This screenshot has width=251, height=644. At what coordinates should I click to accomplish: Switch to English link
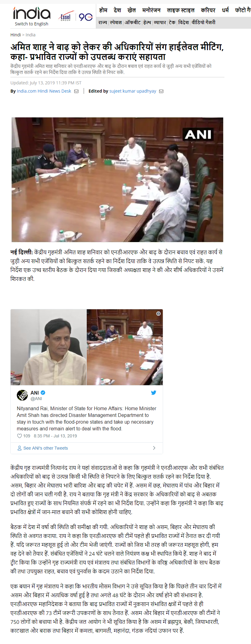31,24
